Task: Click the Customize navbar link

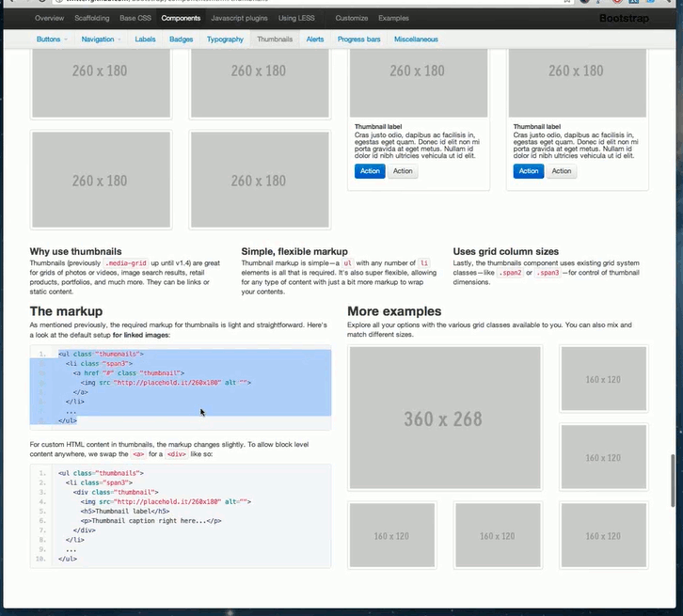Action: [352, 18]
